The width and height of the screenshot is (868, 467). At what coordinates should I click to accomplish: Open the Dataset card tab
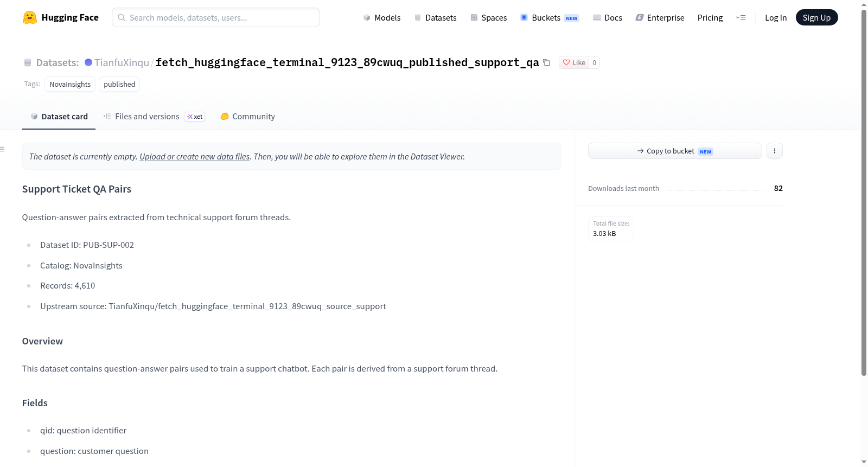coord(59,116)
